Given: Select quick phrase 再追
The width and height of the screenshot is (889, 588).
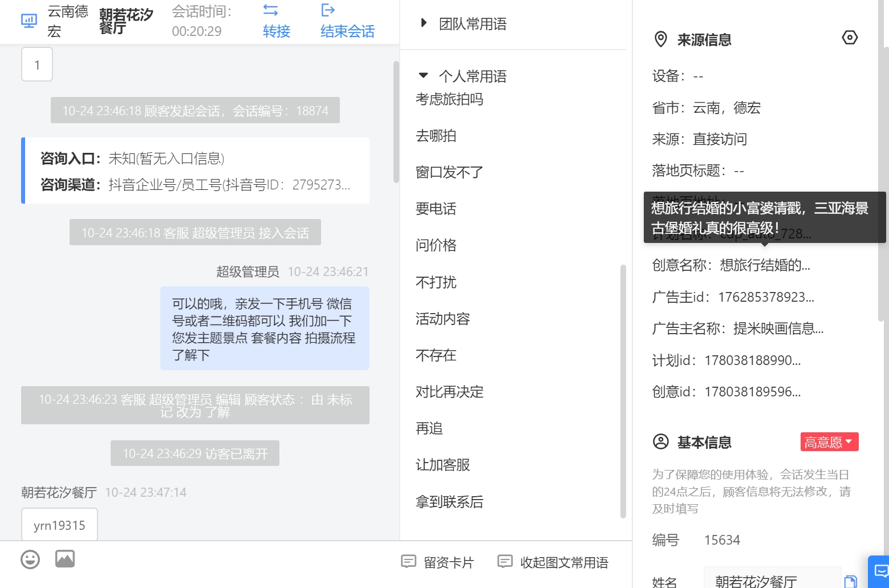Looking at the screenshot, I should tap(429, 428).
